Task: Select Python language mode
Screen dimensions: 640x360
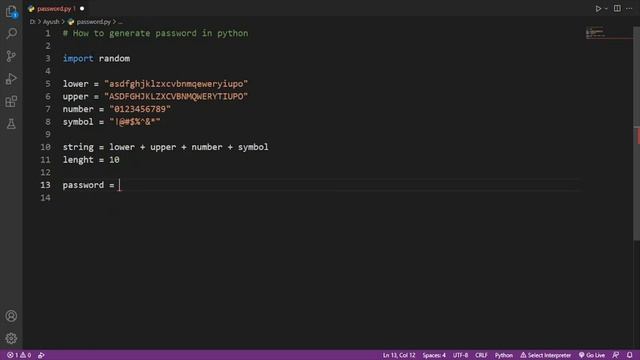Action: [x=504, y=355]
